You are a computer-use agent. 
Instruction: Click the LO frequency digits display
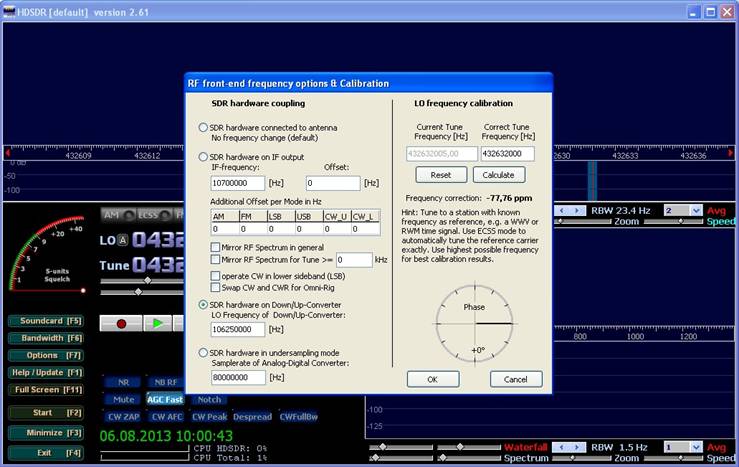[158, 240]
